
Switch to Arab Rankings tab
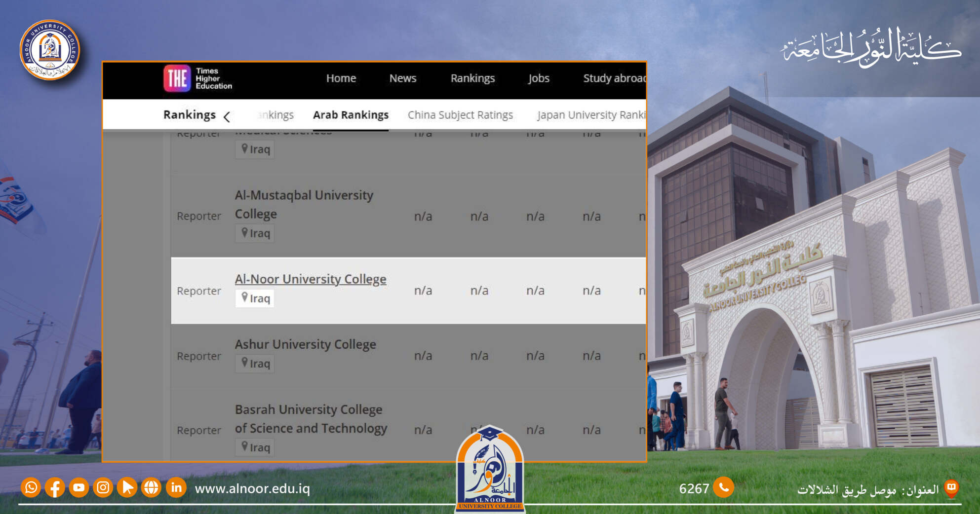351,115
